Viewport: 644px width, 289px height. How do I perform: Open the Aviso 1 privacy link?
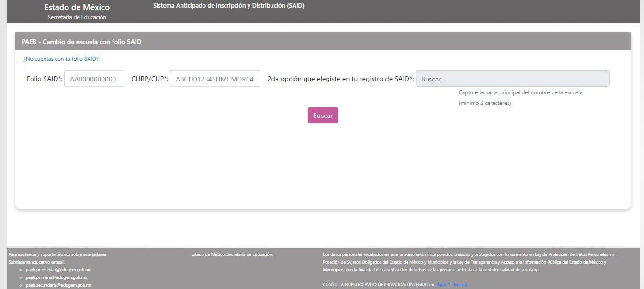443,285
